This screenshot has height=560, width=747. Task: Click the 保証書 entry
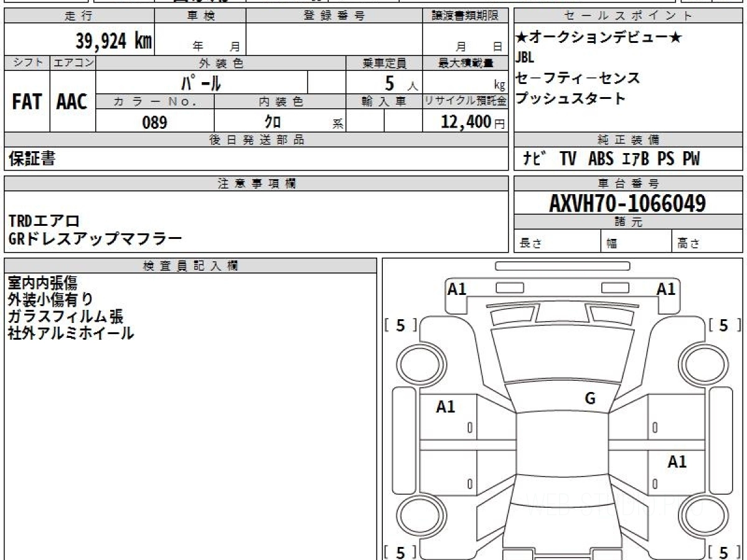pyautogui.click(x=32, y=159)
